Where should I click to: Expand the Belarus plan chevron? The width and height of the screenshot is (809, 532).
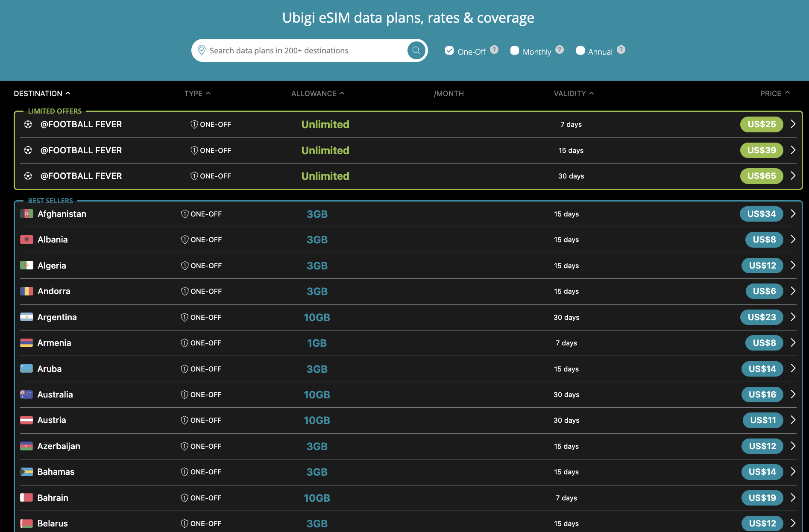793,523
